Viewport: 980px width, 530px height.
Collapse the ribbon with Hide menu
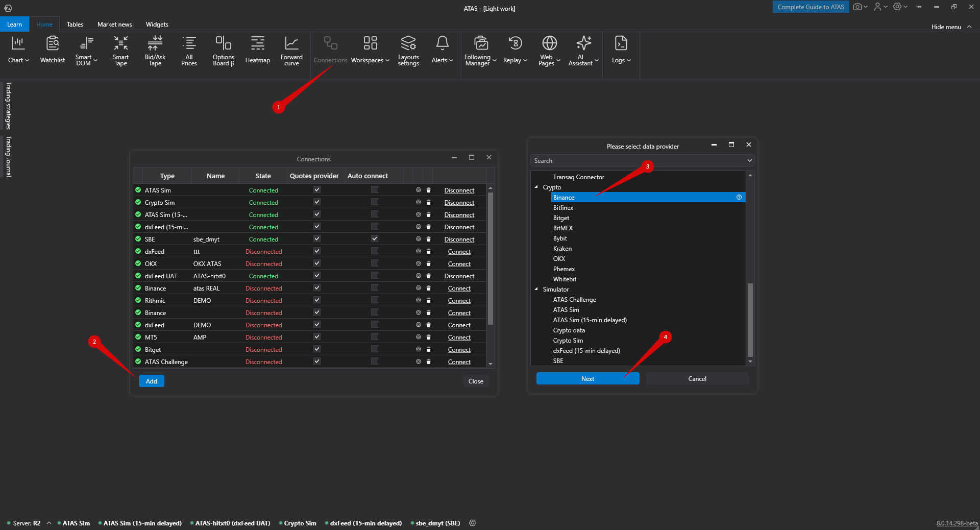click(951, 27)
